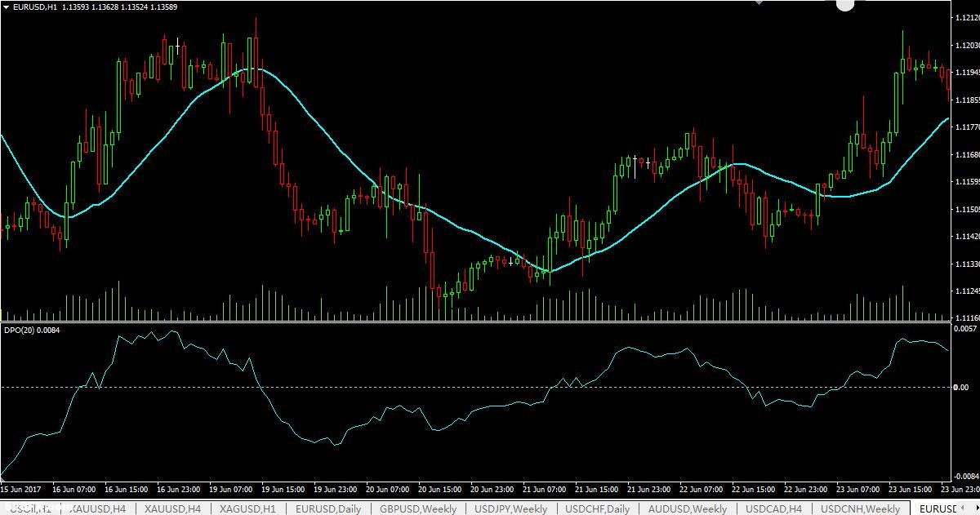Click the 21 Jun 07:00 time label
The height and width of the screenshot is (515, 980).
(546, 490)
